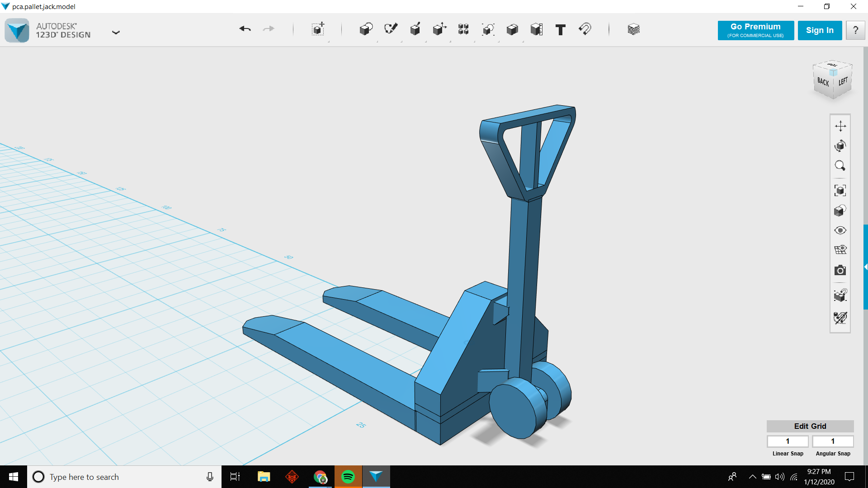The width and height of the screenshot is (868, 488).
Task: Open the Windows Start menu
Action: coord(14,477)
